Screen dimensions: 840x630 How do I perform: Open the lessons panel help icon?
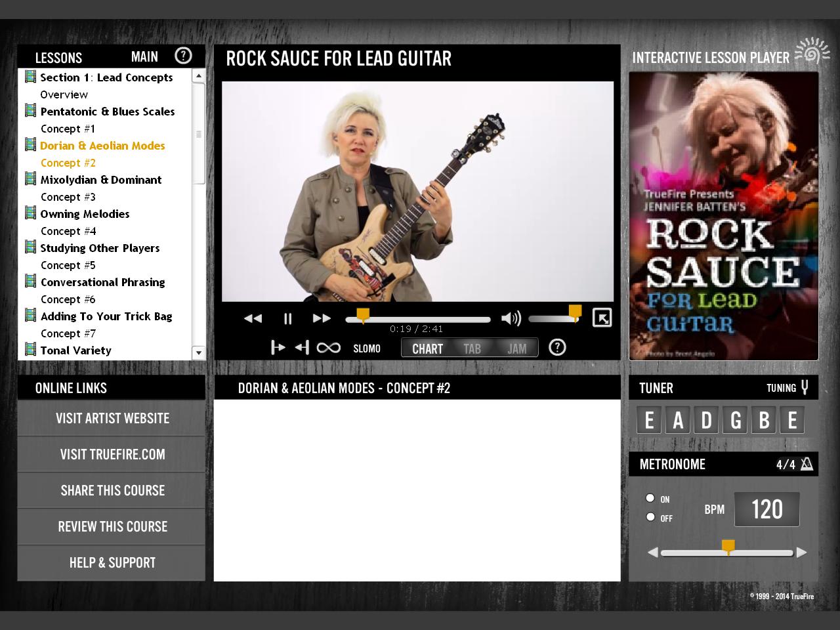pos(183,56)
